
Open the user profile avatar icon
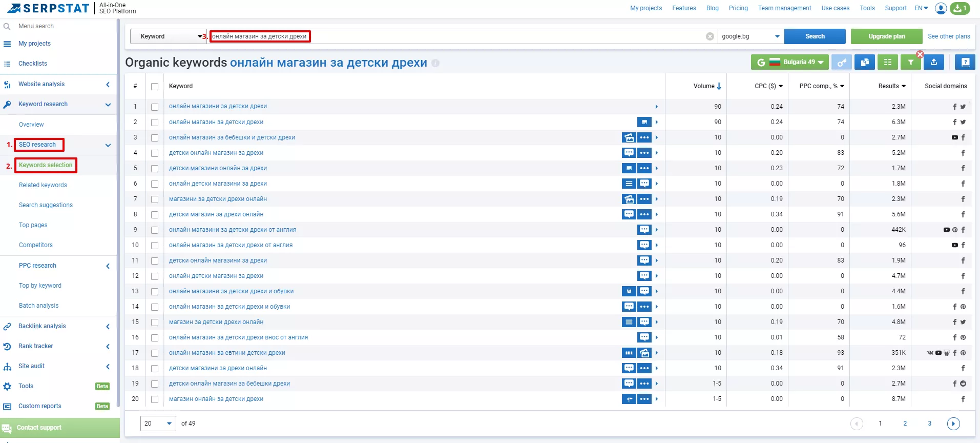[x=941, y=8]
